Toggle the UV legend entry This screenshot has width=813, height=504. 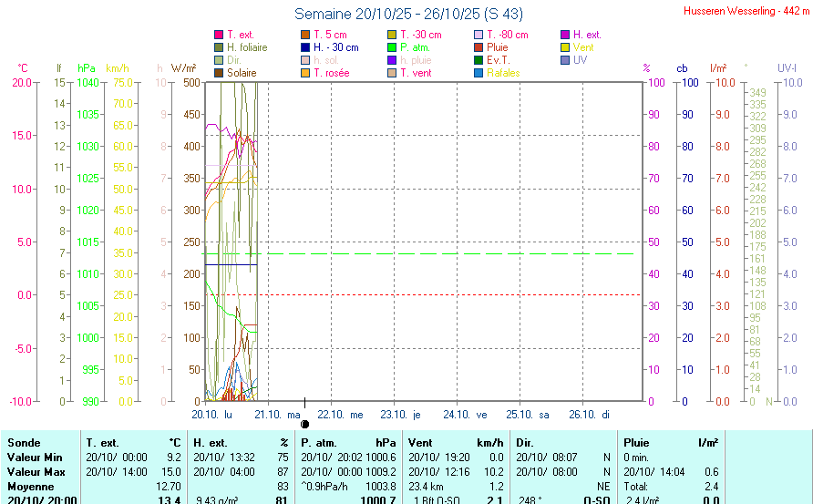click(581, 60)
